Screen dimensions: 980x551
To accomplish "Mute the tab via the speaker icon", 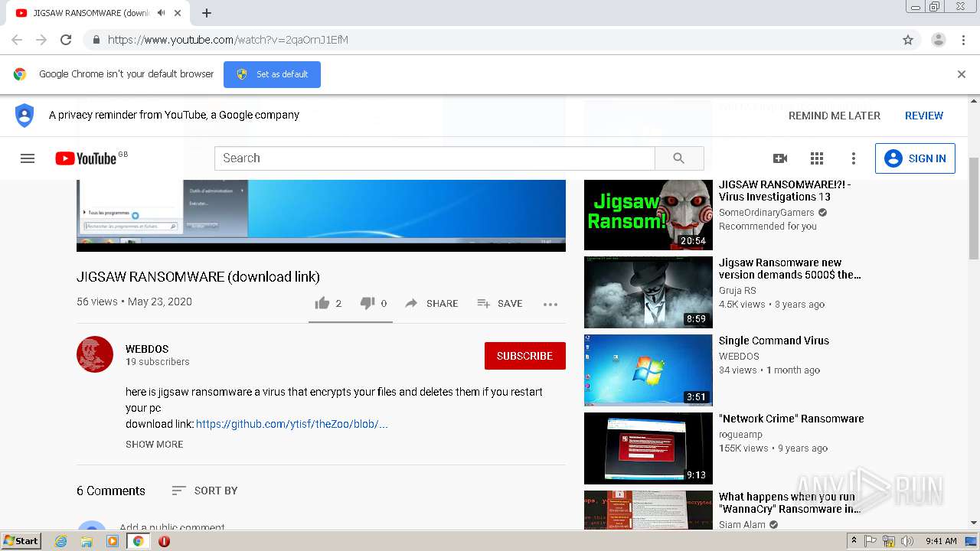I will click(x=162, y=13).
